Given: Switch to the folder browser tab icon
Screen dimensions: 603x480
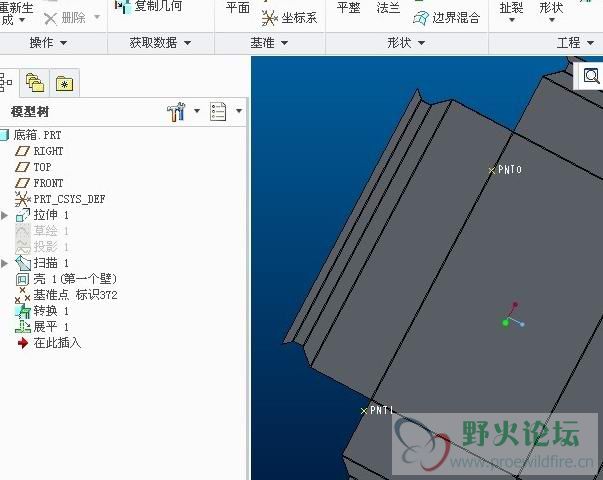Looking at the screenshot, I should [x=35, y=83].
